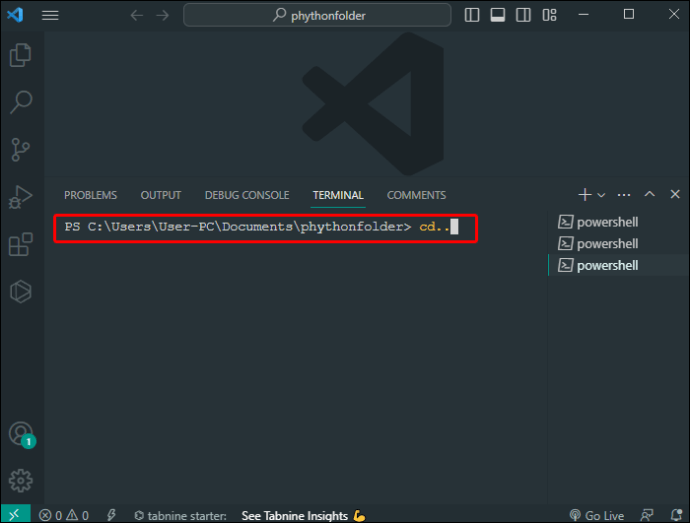Switch to the DEBUG CONSOLE tab
Viewport: 690px width, 523px height.
(x=247, y=195)
